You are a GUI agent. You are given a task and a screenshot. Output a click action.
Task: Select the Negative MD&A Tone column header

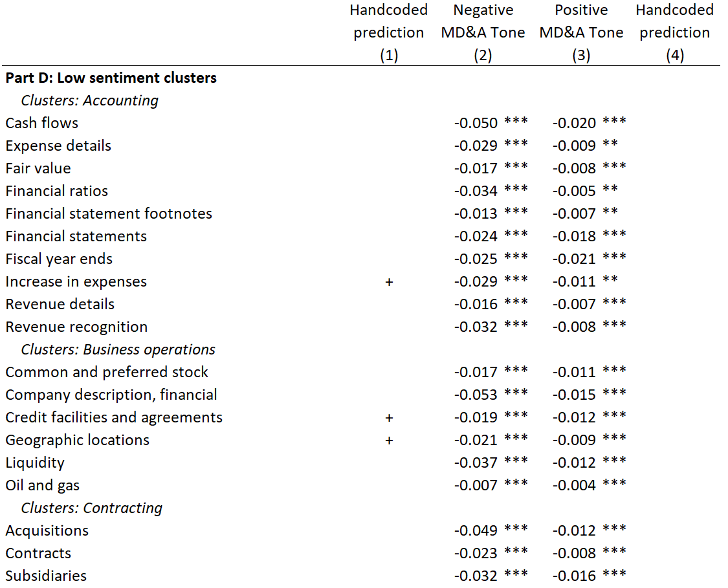[x=483, y=32]
